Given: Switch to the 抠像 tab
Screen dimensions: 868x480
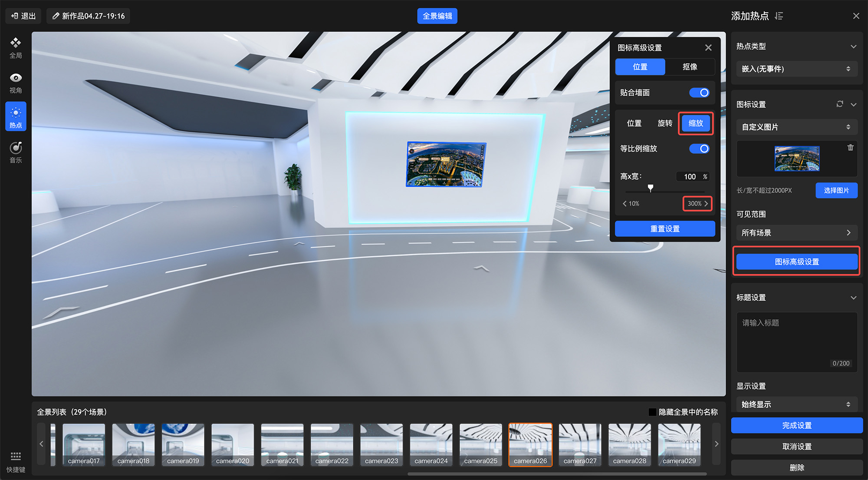Looking at the screenshot, I should coord(690,67).
